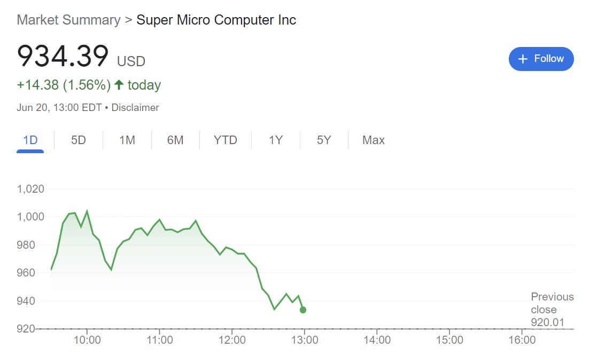Show the 1Y price chart
The height and width of the screenshot is (364, 605).
pos(275,140)
